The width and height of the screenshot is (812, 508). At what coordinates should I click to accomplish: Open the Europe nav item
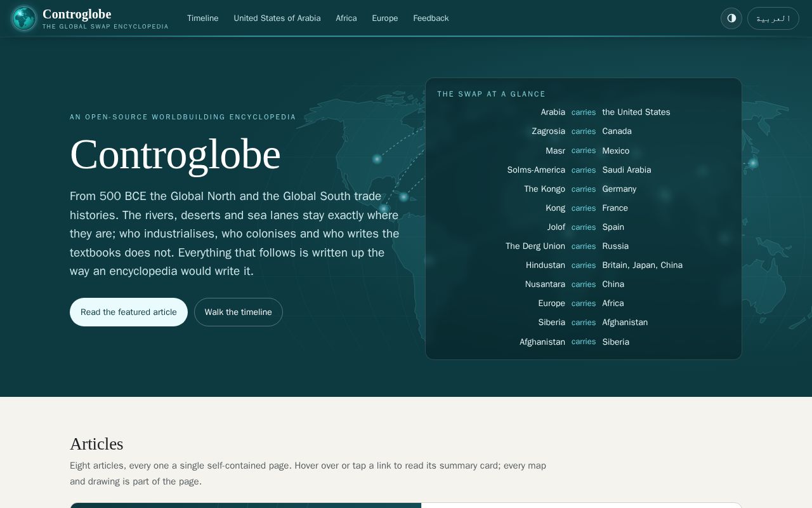point(385,18)
